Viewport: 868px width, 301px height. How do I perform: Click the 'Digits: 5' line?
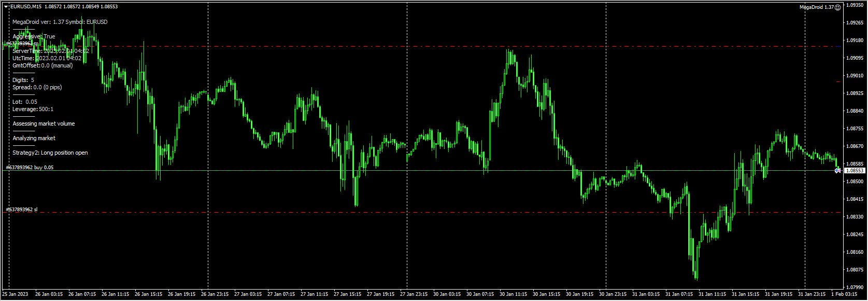(23, 80)
